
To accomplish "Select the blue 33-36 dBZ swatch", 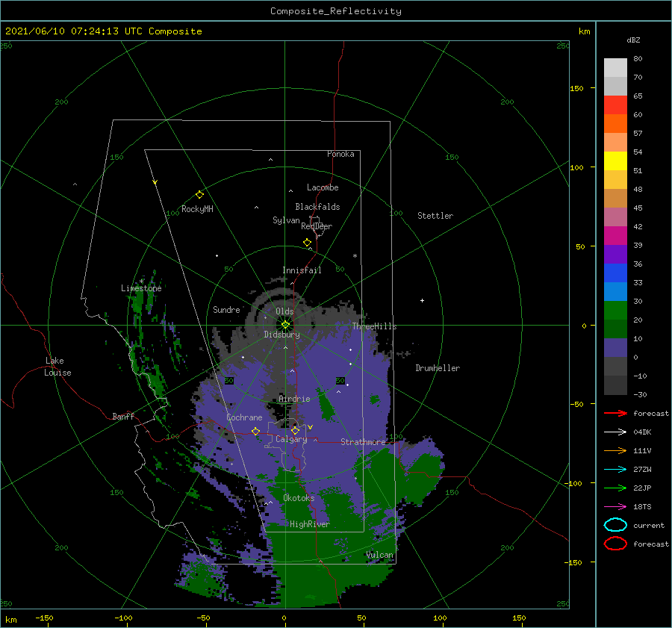I will 615,273.
